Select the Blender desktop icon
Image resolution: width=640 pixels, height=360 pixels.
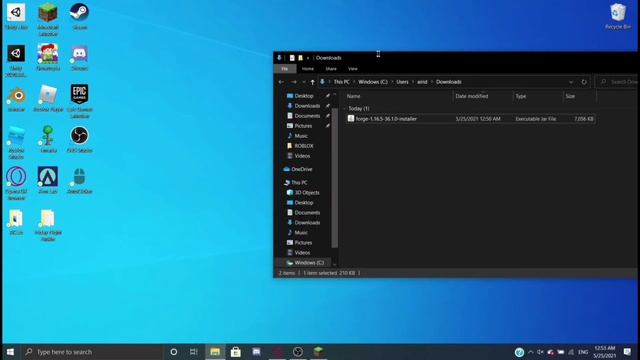[x=16, y=99]
